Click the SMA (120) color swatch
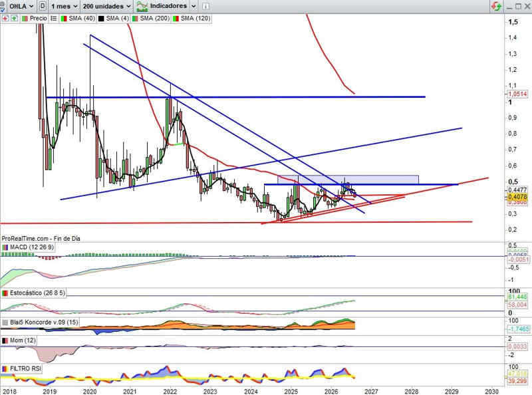The width and height of the screenshot is (532, 395). (176, 19)
